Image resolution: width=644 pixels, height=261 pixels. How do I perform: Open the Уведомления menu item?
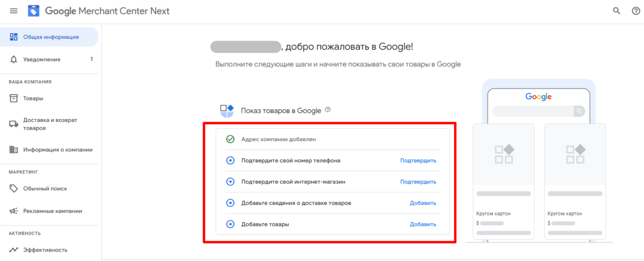[x=49, y=60]
